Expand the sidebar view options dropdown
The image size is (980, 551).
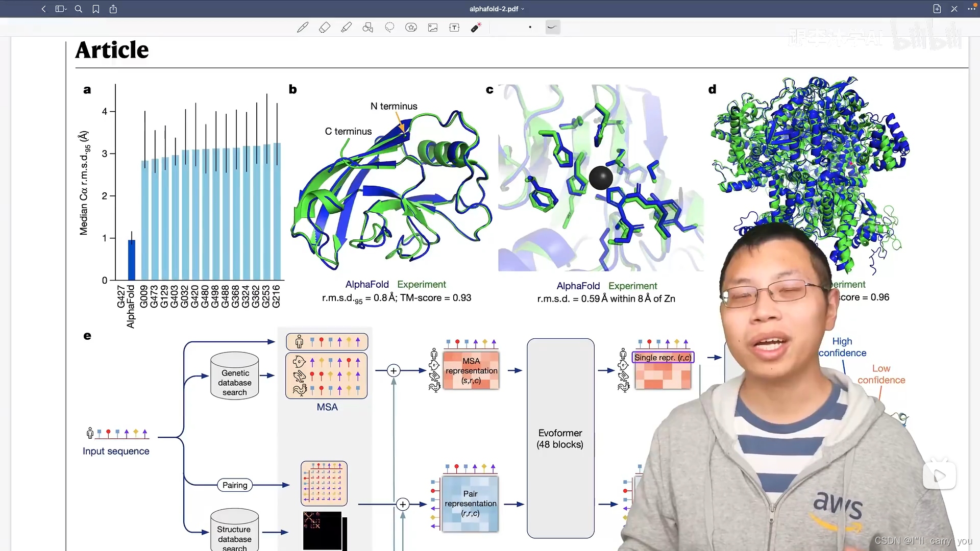pos(61,9)
